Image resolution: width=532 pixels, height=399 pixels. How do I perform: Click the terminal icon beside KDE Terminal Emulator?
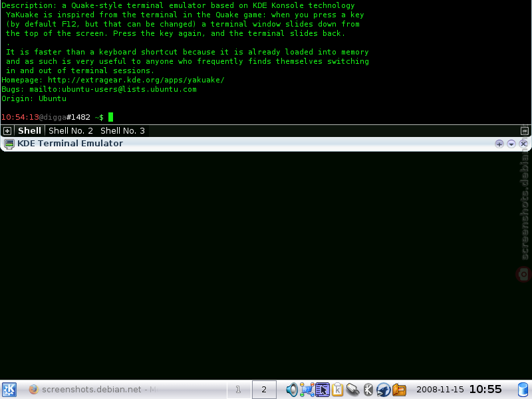click(x=9, y=144)
